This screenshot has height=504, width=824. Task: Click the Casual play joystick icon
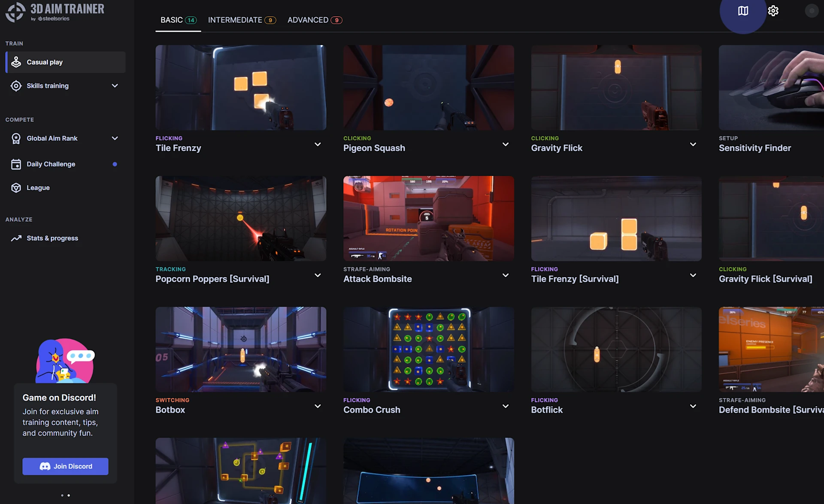pyautogui.click(x=16, y=62)
